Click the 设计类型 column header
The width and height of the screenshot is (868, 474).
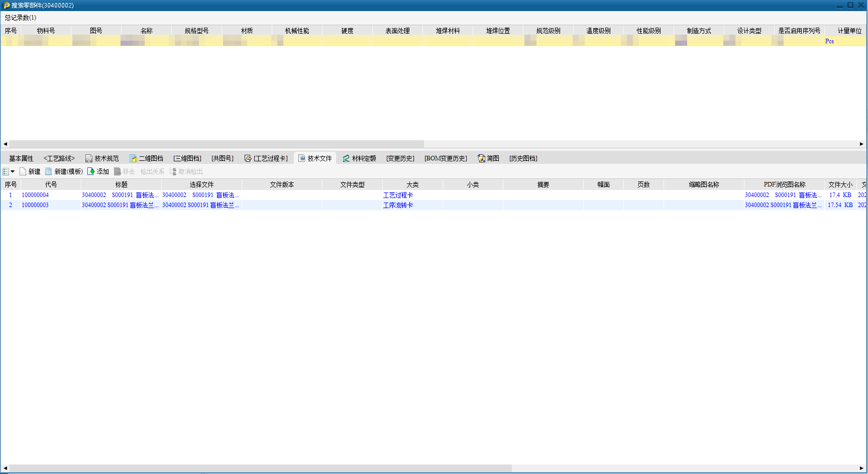coord(749,31)
